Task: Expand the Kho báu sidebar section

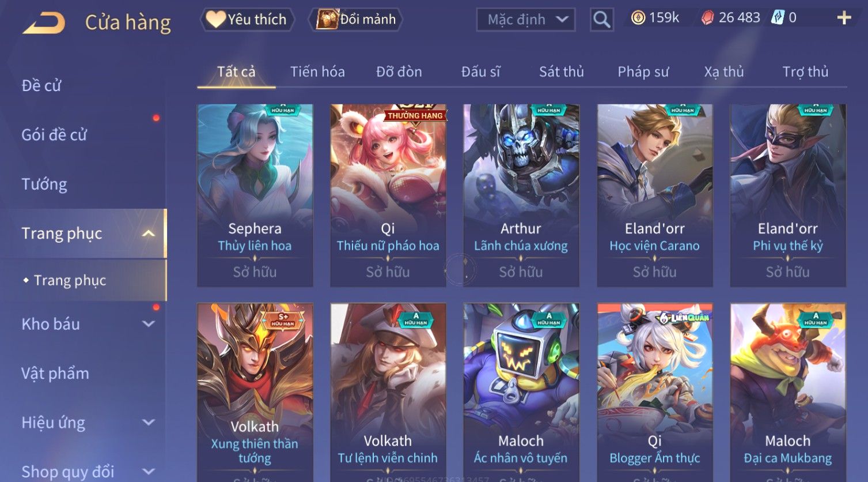Action: coord(148,324)
